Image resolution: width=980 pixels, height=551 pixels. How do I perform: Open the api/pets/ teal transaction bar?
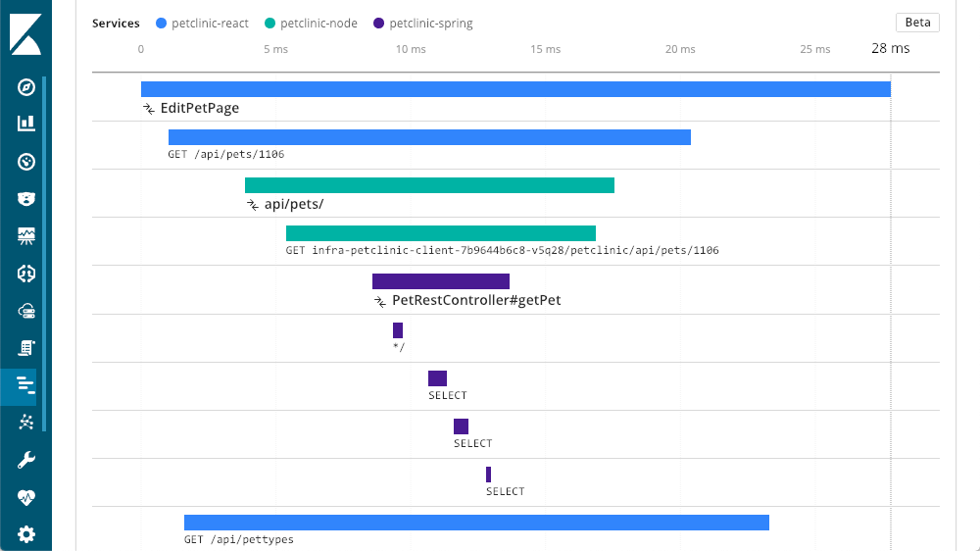(x=429, y=185)
